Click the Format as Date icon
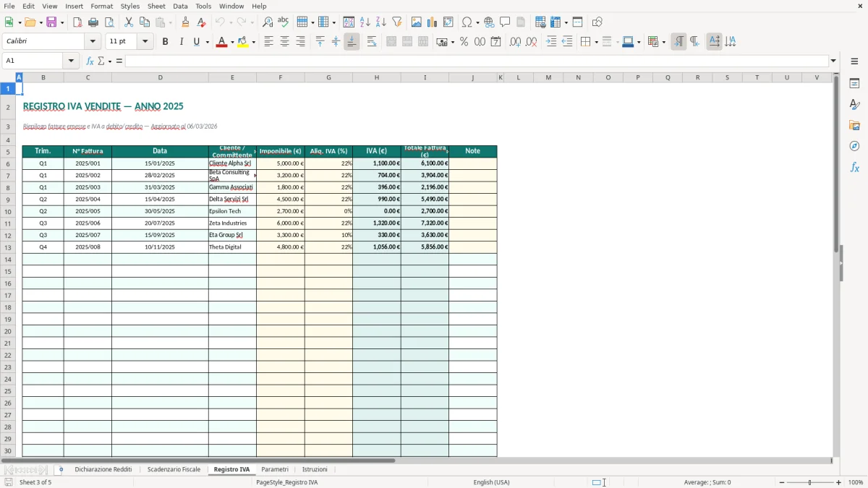The image size is (868, 488). (495, 42)
